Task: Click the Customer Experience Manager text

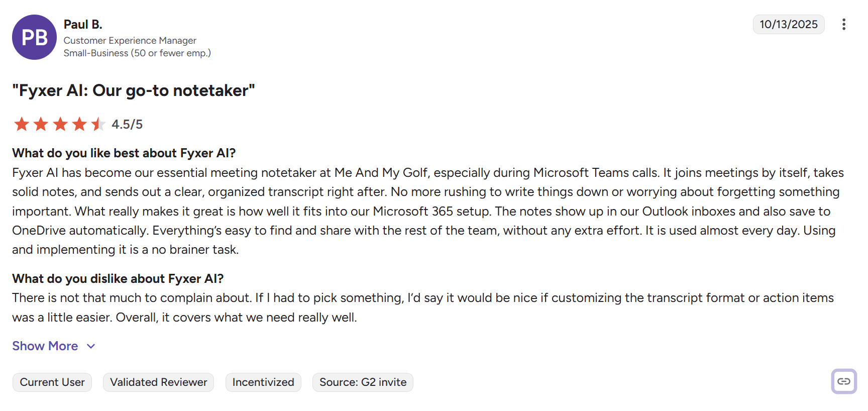Action: pos(130,40)
